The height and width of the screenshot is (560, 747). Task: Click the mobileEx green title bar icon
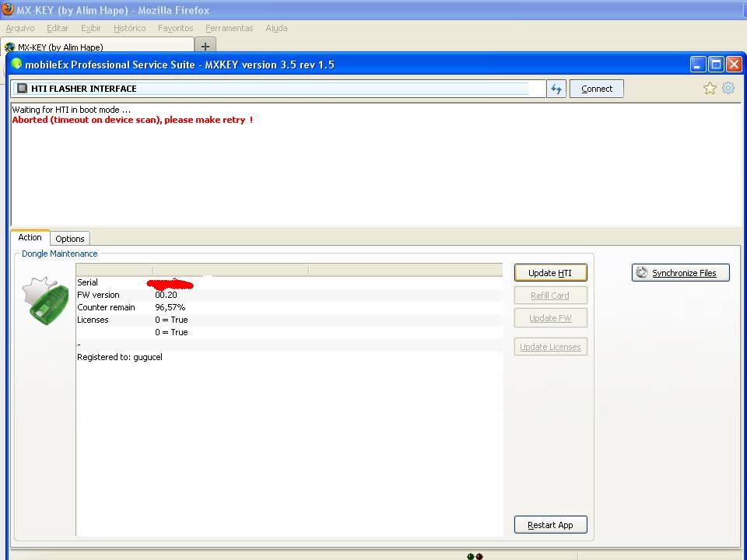tap(16, 64)
